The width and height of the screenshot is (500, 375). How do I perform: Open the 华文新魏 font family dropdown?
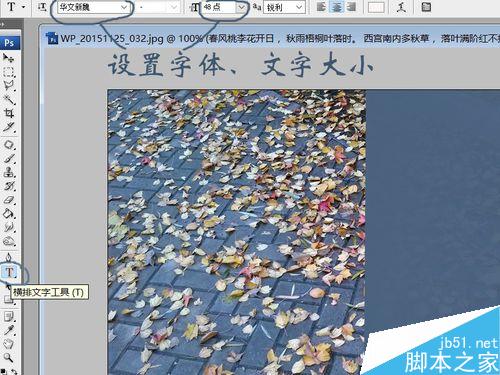(x=124, y=7)
